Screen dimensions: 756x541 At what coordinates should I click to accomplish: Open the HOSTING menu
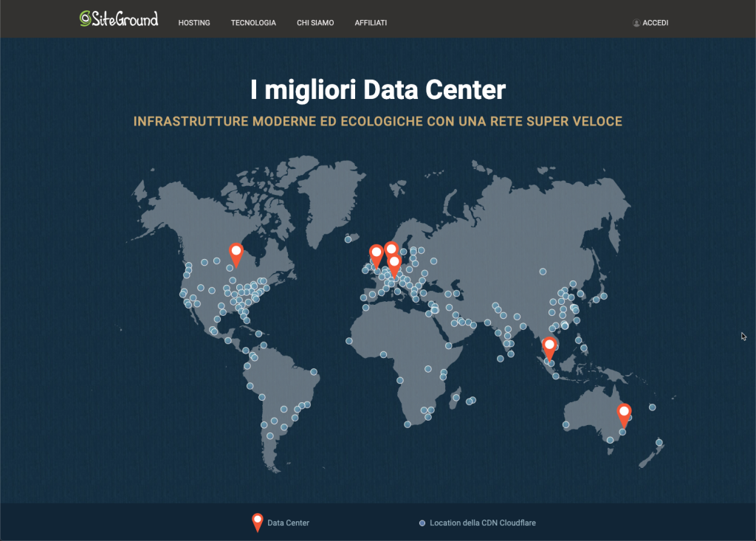tap(194, 23)
